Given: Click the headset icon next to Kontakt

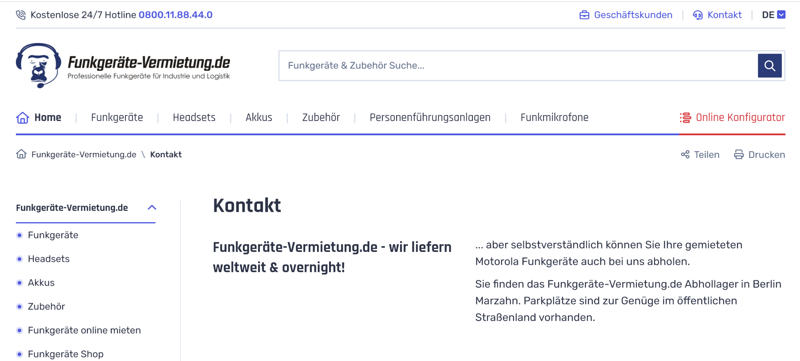Looking at the screenshot, I should [x=697, y=15].
